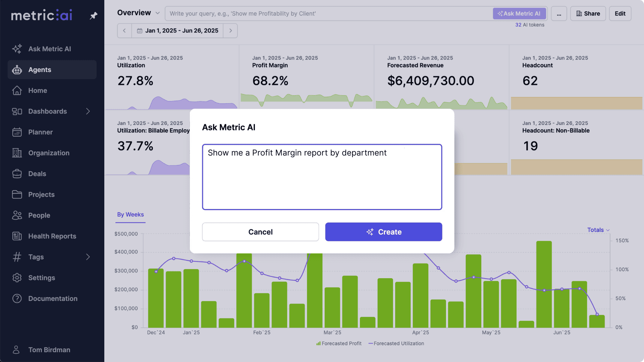The image size is (644, 362).
Task: Click inside the Ask Metric AI query box
Action: (x=322, y=177)
